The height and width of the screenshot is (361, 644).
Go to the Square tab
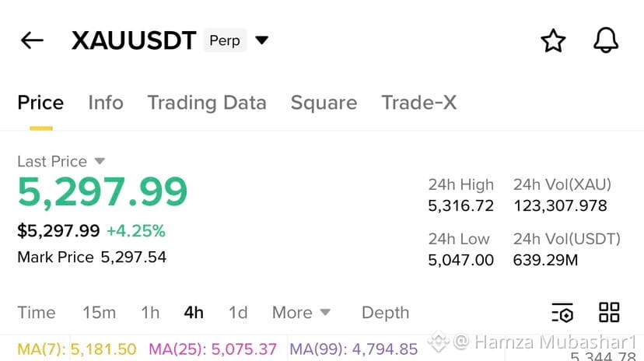(x=324, y=103)
